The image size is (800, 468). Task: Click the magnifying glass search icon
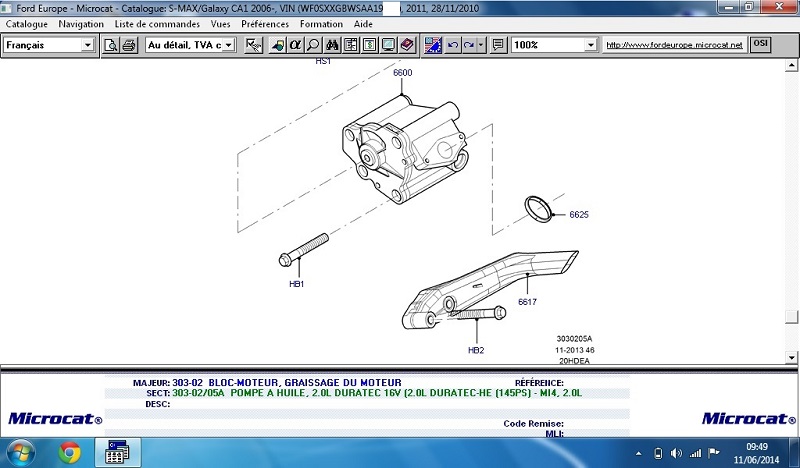pos(313,45)
